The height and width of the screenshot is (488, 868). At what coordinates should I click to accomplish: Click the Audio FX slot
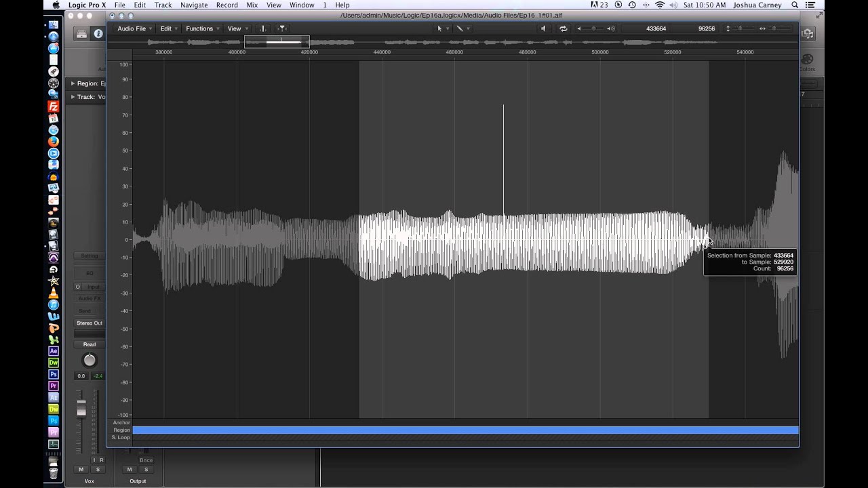90,299
